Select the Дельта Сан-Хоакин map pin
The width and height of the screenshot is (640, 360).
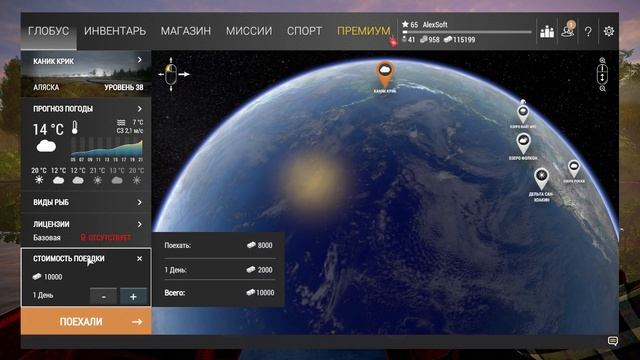541,178
